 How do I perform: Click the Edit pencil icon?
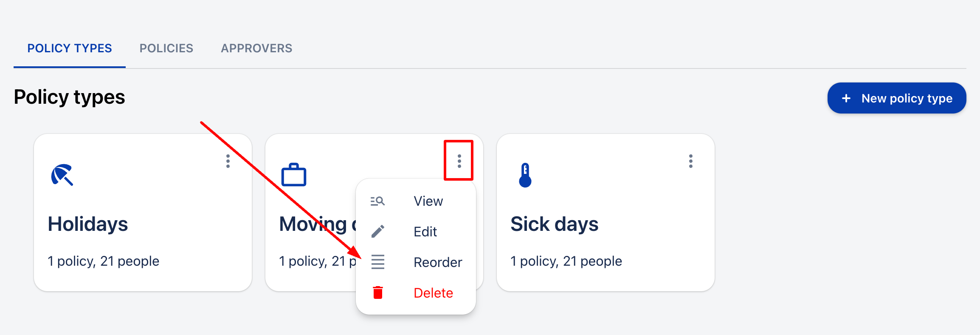click(377, 232)
